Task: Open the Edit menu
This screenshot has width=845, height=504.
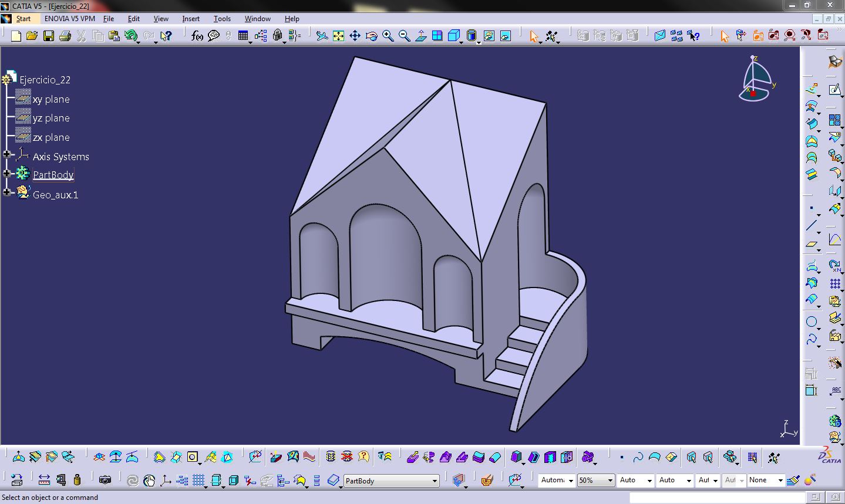Action: (134, 19)
